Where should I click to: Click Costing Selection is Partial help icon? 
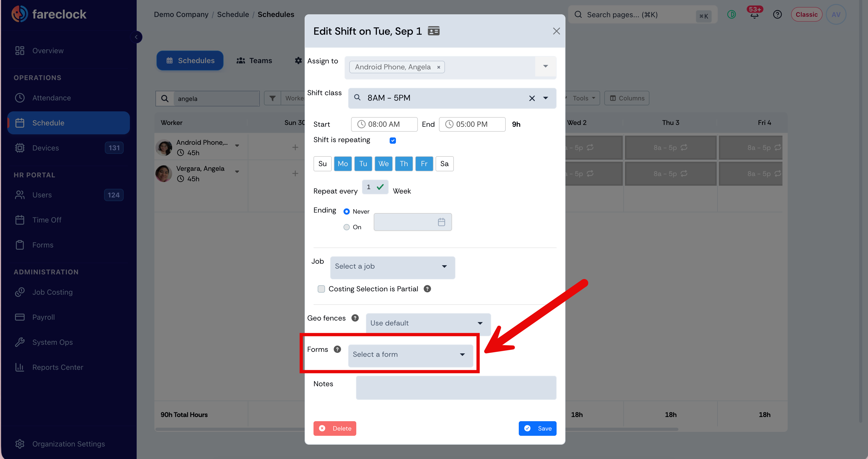tap(427, 289)
